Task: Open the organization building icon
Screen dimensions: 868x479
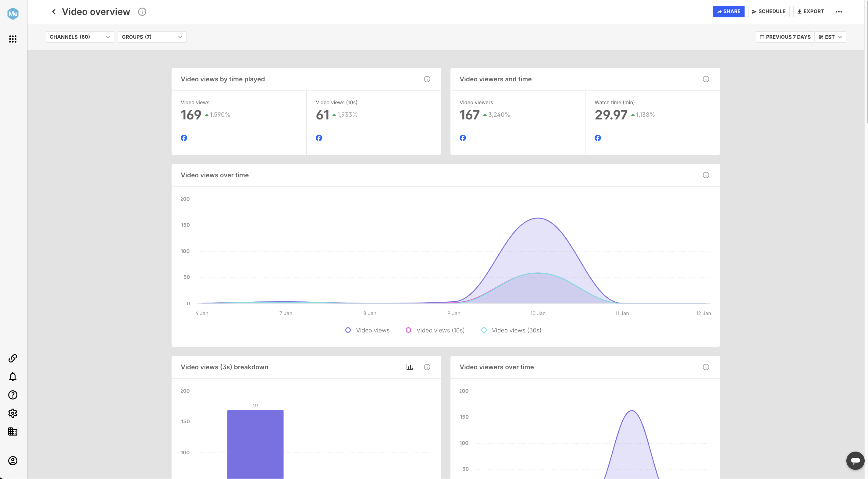Action: pos(13,431)
